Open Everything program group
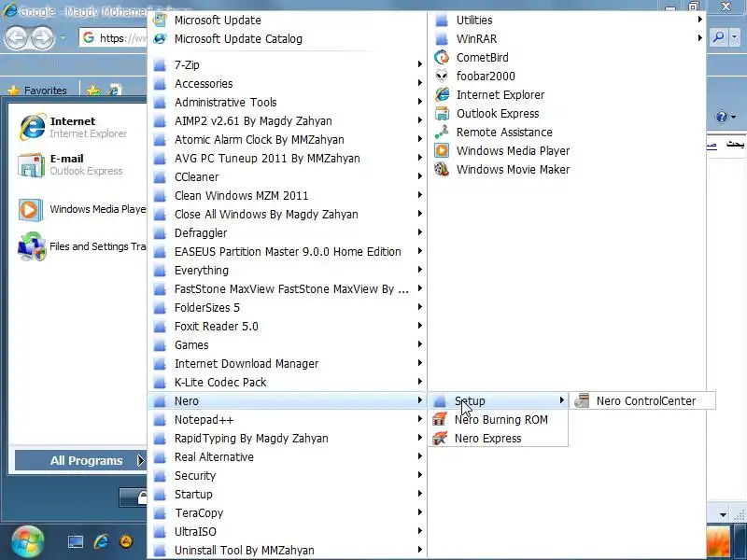The width and height of the screenshot is (747, 560). point(288,270)
